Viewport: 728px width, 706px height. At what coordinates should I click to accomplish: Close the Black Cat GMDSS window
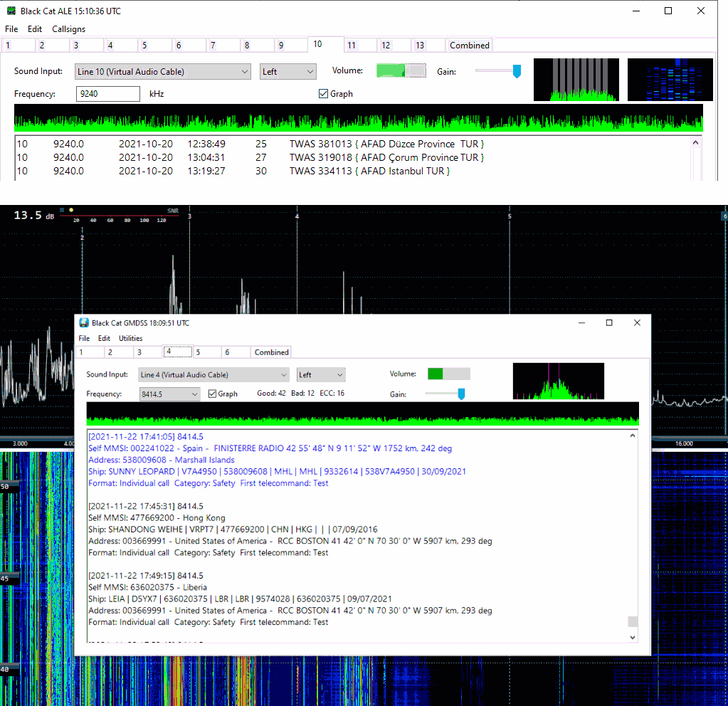coord(637,323)
